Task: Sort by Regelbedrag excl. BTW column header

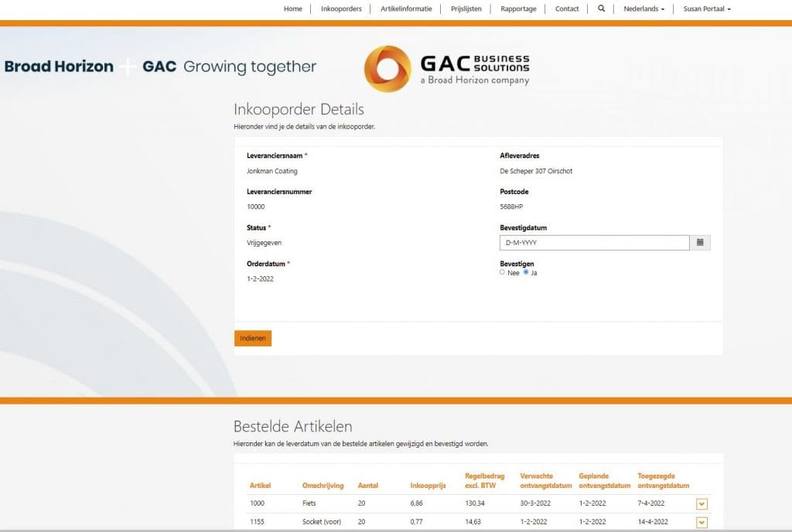Action: pos(484,480)
